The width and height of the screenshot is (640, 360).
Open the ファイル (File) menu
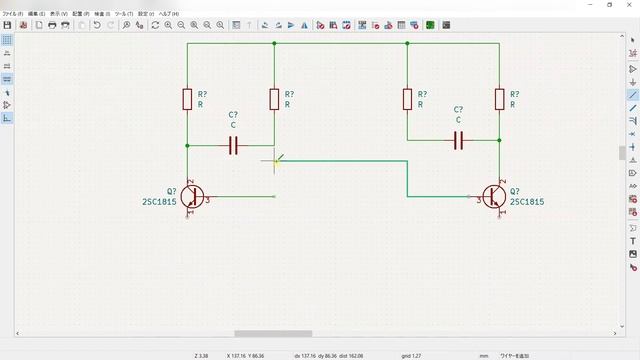pyautogui.click(x=13, y=14)
